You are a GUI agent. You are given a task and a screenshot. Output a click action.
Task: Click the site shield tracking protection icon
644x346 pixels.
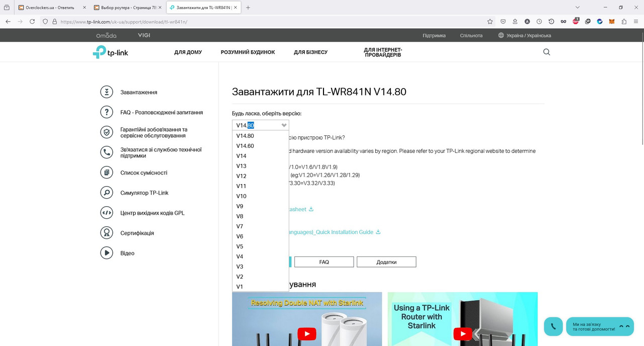[45, 22]
